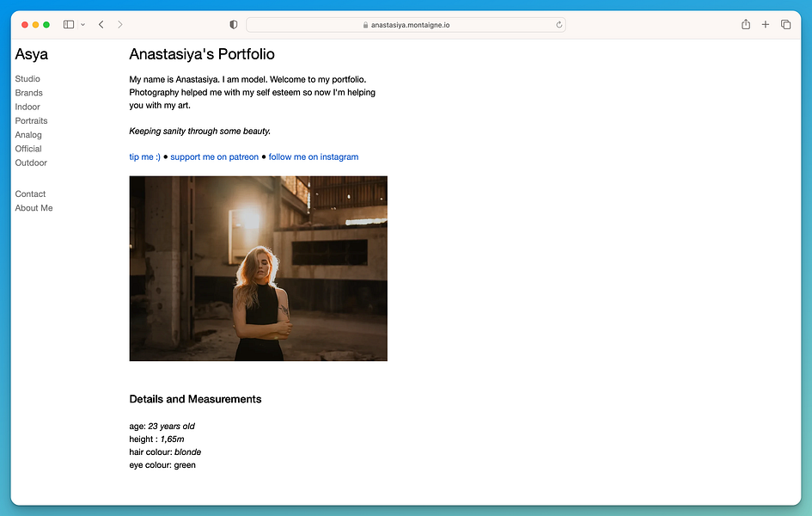Go to the Contact page
Image resolution: width=812 pixels, height=516 pixels.
tap(31, 193)
